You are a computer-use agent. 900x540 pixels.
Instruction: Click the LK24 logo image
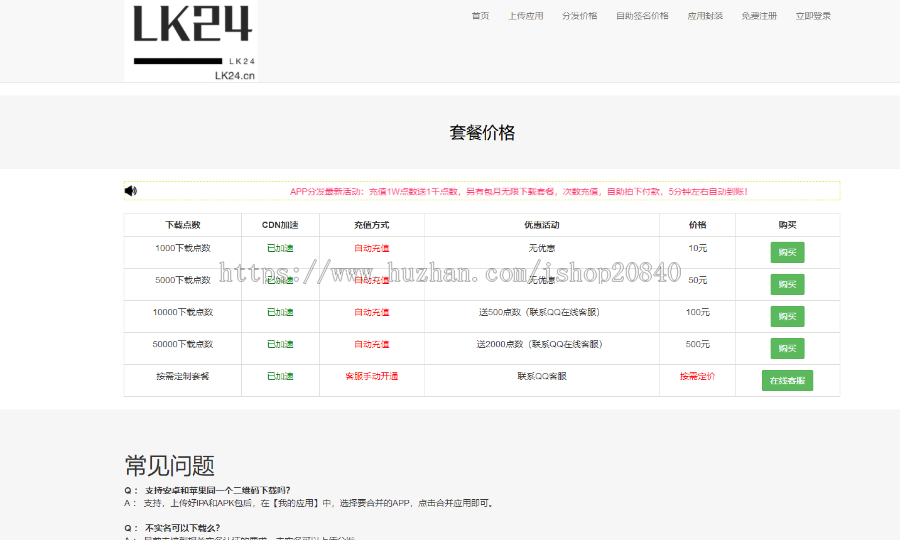191,41
